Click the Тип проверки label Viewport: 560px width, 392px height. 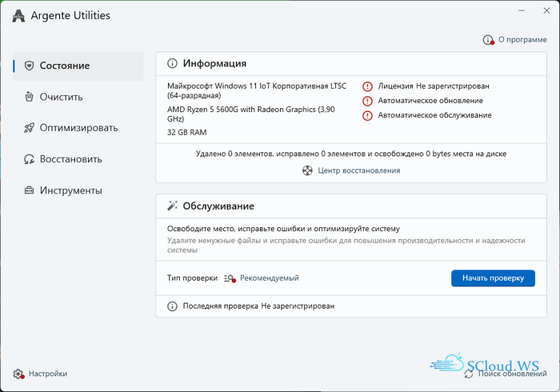tap(192, 278)
